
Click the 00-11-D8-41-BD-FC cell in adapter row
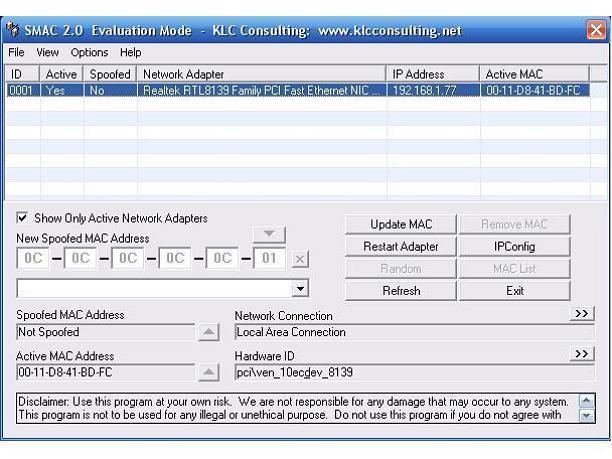535,90
